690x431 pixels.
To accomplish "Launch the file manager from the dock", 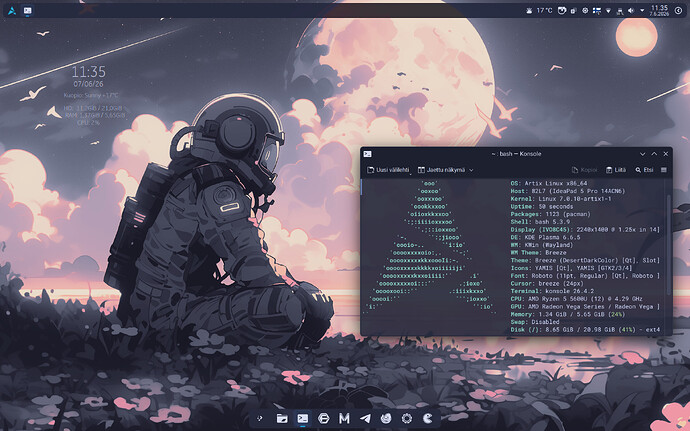I will coord(282,418).
